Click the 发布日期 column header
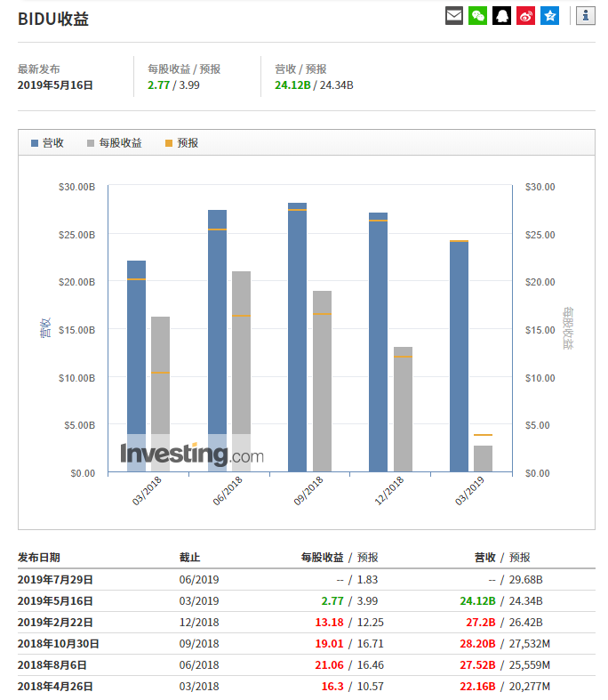608x700 pixels. pyautogui.click(x=39, y=558)
